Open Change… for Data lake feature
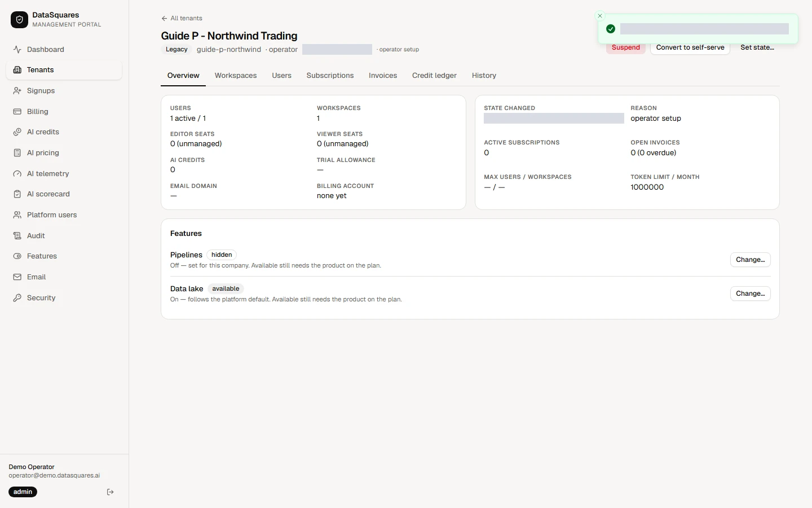The image size is (812, 508). pos(750,294)
